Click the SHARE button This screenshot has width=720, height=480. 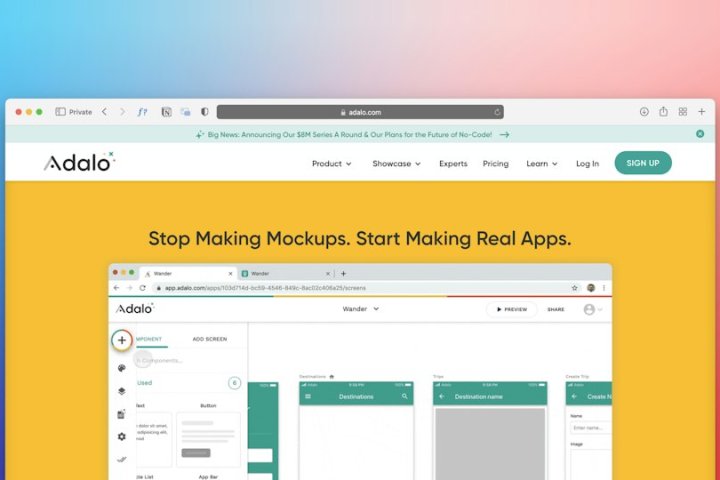[556, 309]
